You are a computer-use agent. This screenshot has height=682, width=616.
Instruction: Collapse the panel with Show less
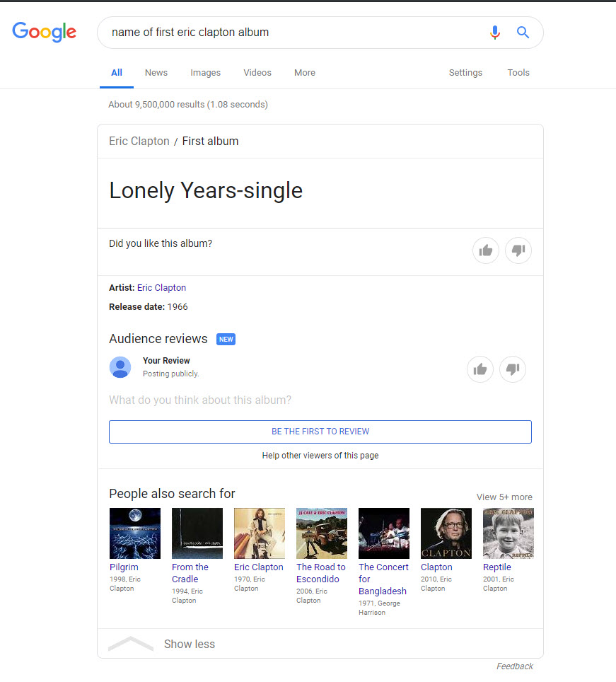pos(189,644)
